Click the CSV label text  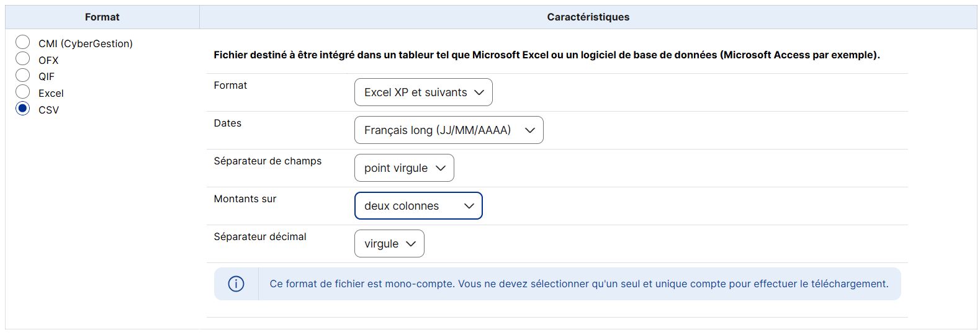click(x=48, y=110)
